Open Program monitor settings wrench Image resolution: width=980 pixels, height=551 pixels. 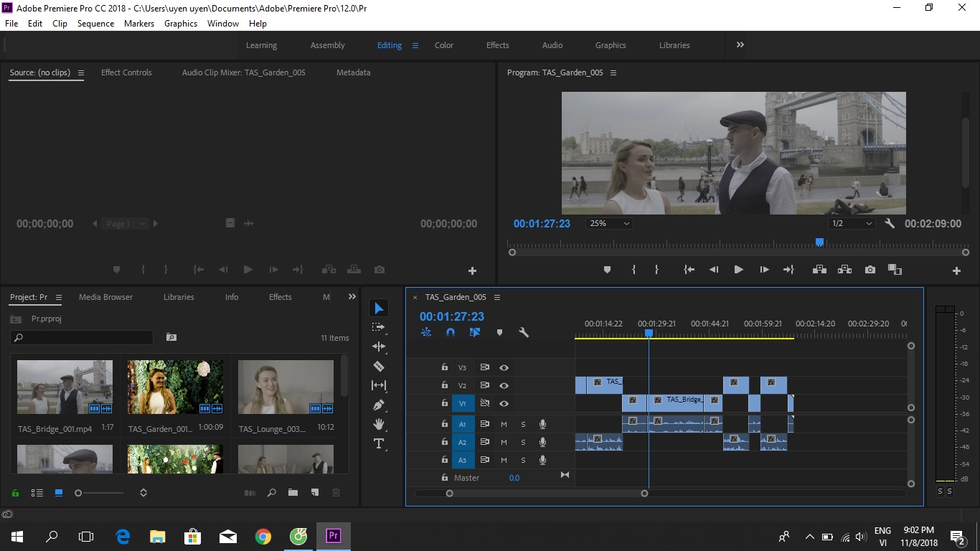pos(890,224)
